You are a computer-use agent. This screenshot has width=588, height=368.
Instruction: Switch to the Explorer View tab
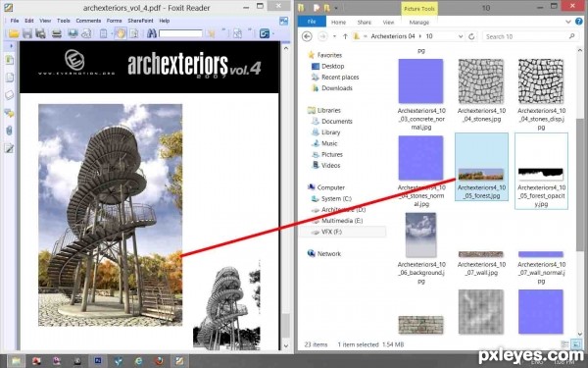pos(388,23)
